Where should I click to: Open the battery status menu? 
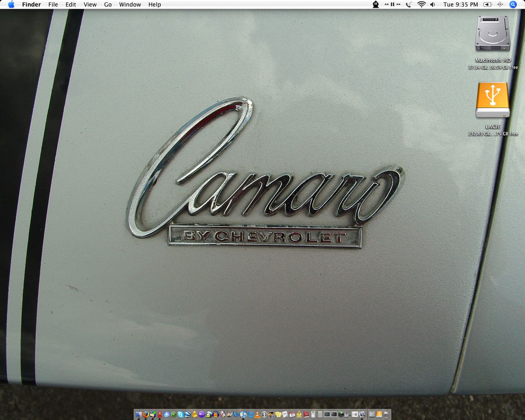point(488,5)
